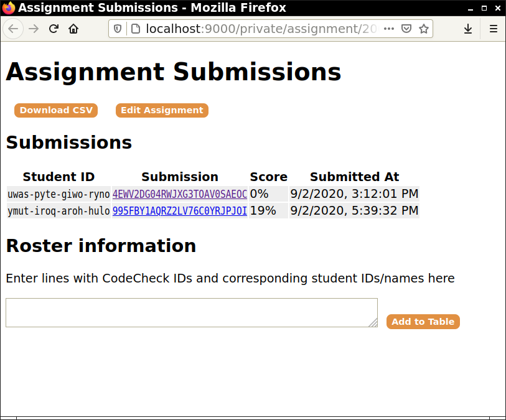Click the Edit Assignment button
Viewport: 506px width, 420px height.
click(x=162, y=110)
